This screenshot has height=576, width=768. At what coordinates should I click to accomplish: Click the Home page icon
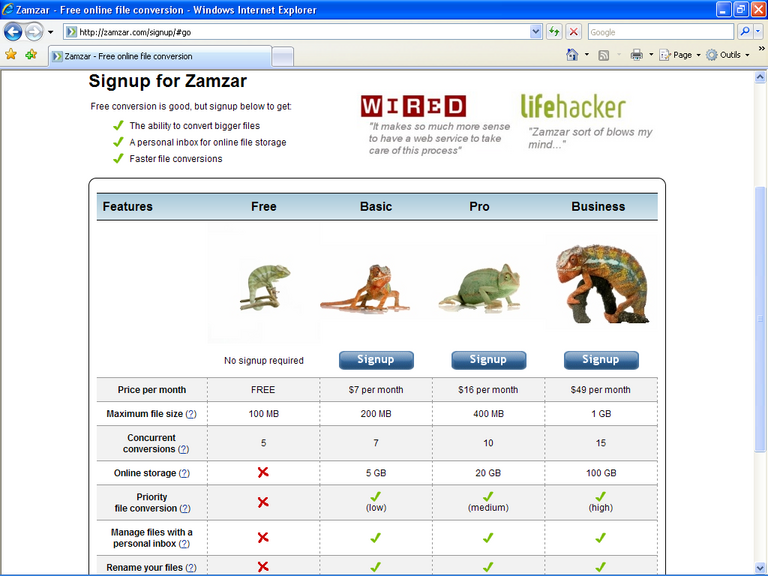[x=572, y=55]
